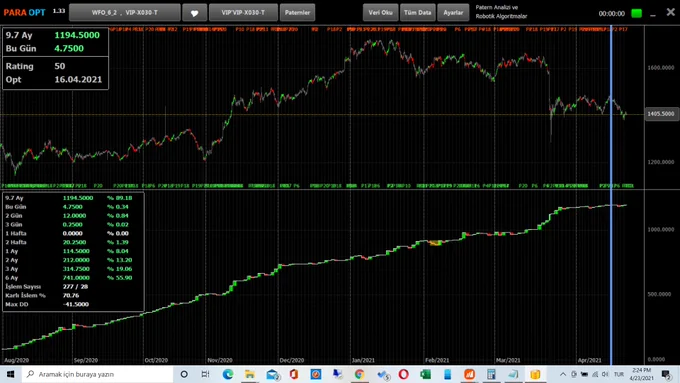Click the green status indicator square
Image resolution: width=680 pixels, height=383 pixels.
(x=636, y=13)
